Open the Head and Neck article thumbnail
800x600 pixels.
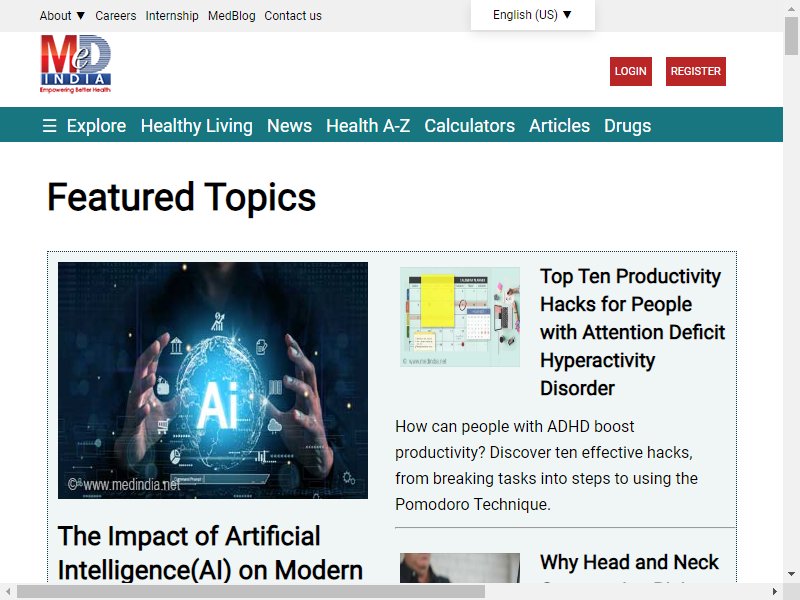(x=460, y=567)
